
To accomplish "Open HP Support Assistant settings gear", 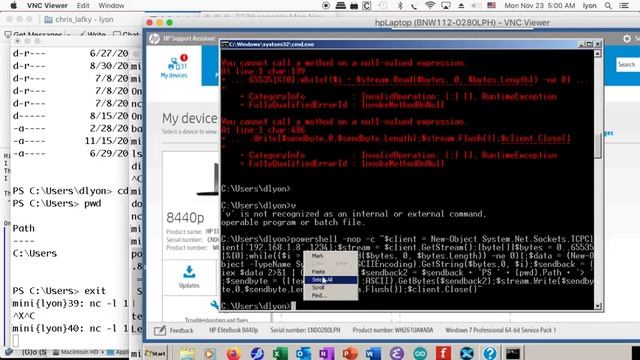I will (x=627, y=39).
